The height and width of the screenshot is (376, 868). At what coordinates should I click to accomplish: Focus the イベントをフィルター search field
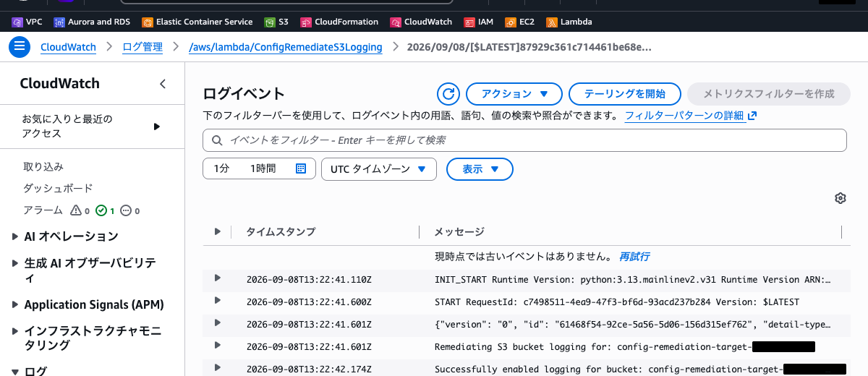point(524,140)
